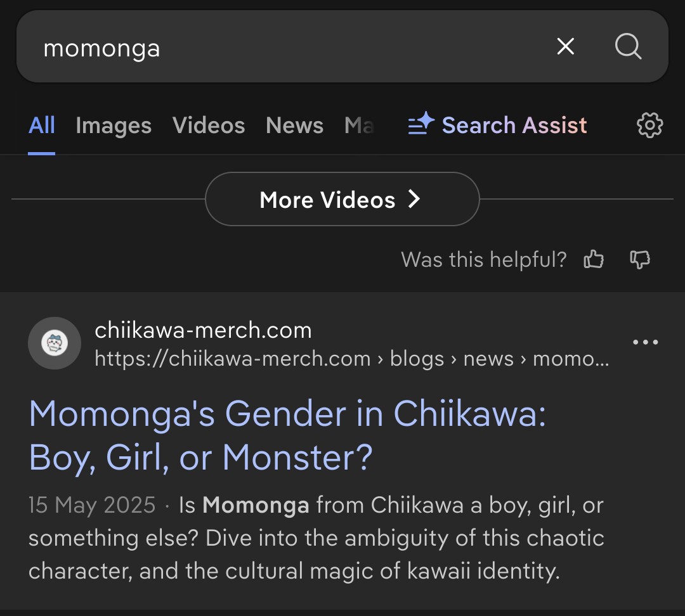Tap the chiikawa-merch site favicon

tap(55, 343)
